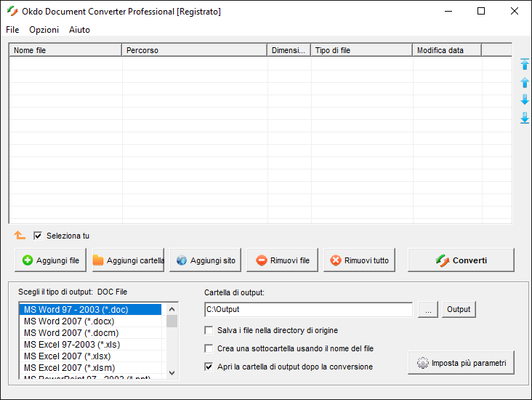The image size is (532, 400).
Task: Toggle the Seleziona tu checkbox
Action: point(38,236)
